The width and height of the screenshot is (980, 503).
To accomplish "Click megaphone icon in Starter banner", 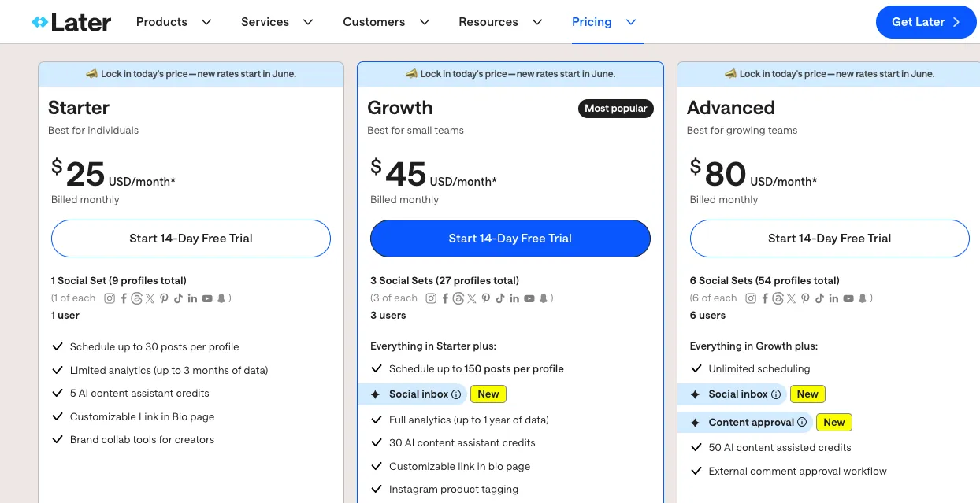I will [91, 74].
